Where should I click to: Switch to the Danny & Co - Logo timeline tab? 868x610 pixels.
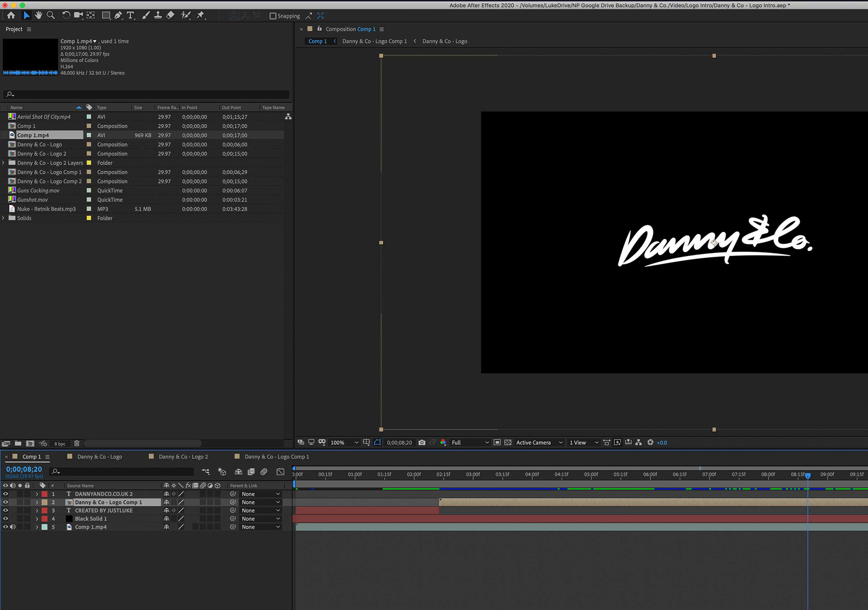[99, 457]
